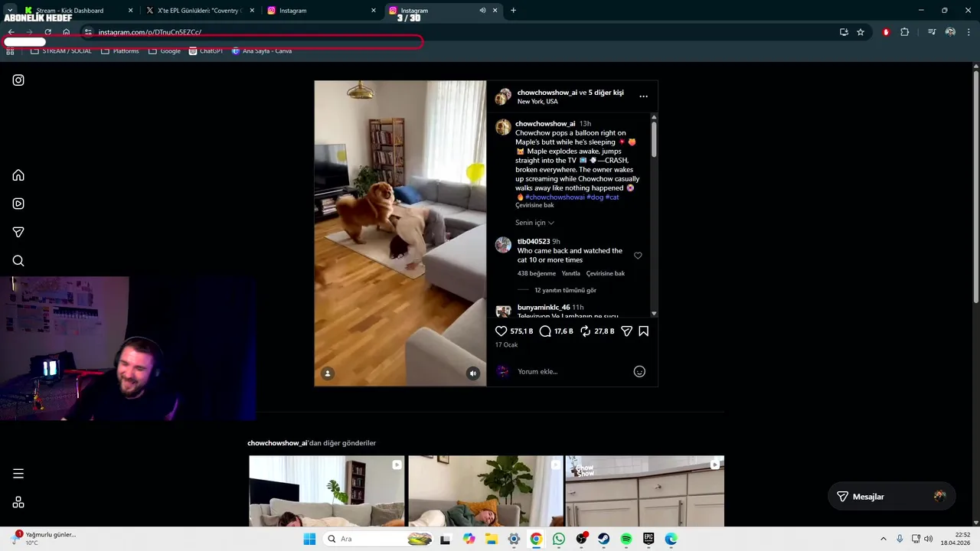Bookmark this page with the star
This screenshot has height=551, width=980.
[x=861, y=32]
